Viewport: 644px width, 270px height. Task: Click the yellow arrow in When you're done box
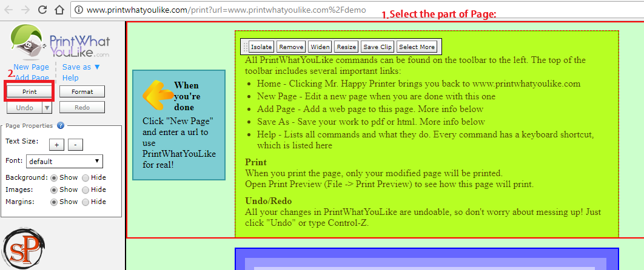[x=158, y=94]
